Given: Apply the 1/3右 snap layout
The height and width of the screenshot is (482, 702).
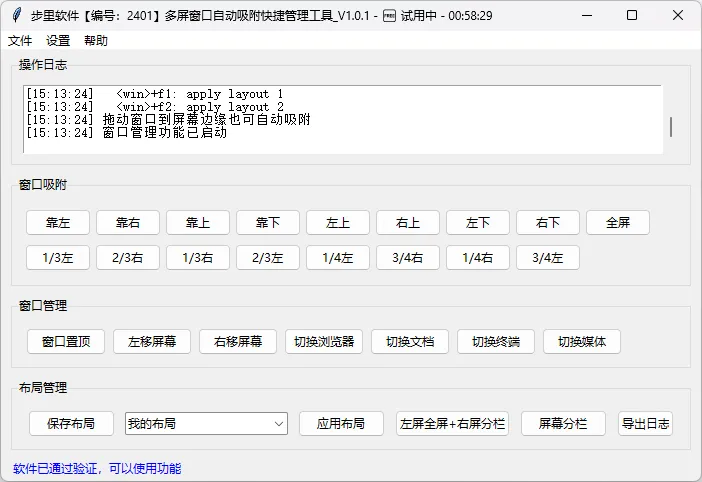Looking at the screenshot, I should pyautogui.click(x=198, y=257).
